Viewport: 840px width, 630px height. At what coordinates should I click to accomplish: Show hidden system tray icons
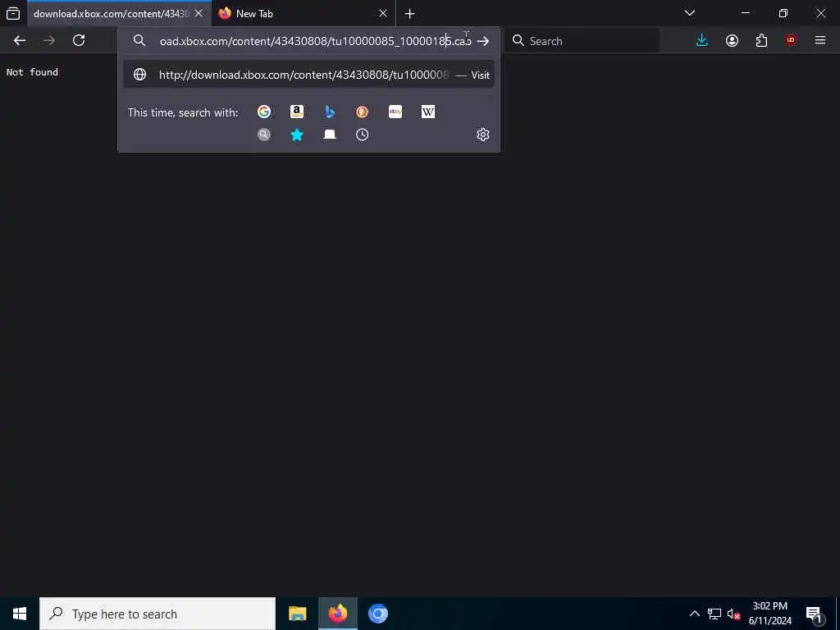click(x=694, y=614)
